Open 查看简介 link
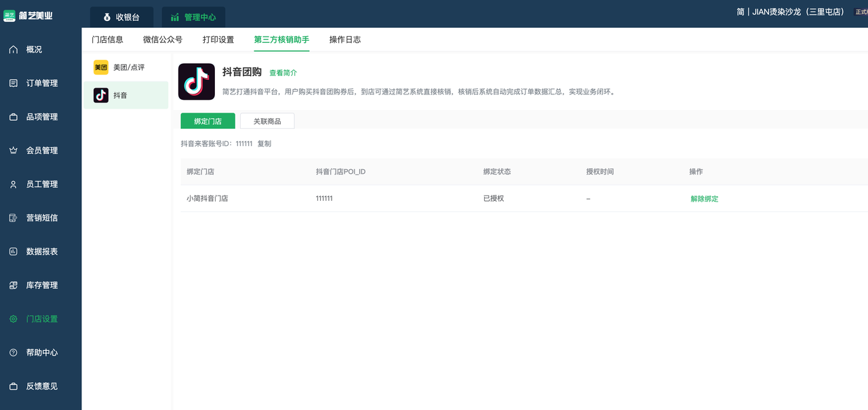The height and width of the screenshot is (410, 868). pos(283,73)
